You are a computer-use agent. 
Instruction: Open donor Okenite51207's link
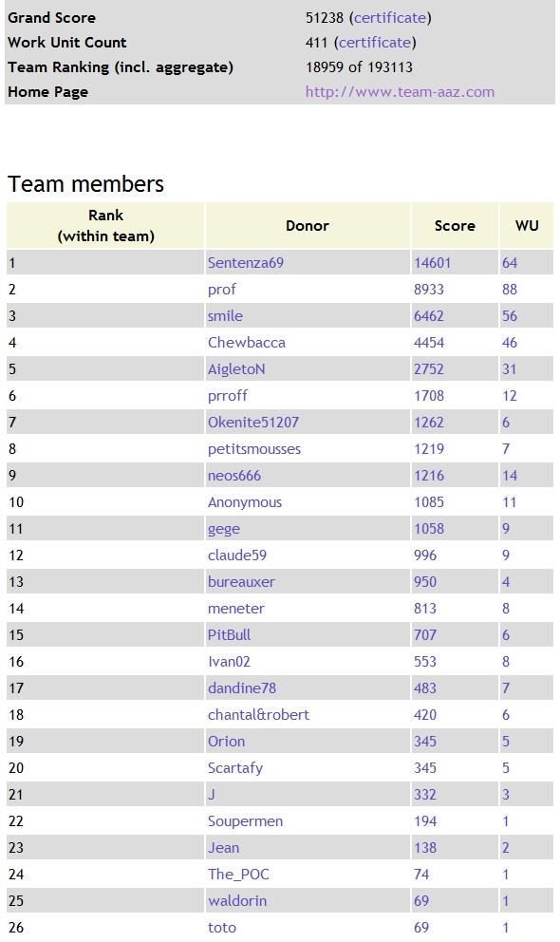point(253,423)
